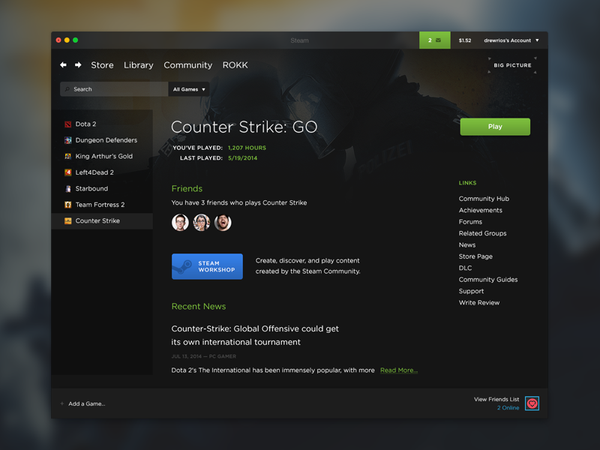Select Dota 2 in game list
600x450 pixels.
[x=102, y=124]
